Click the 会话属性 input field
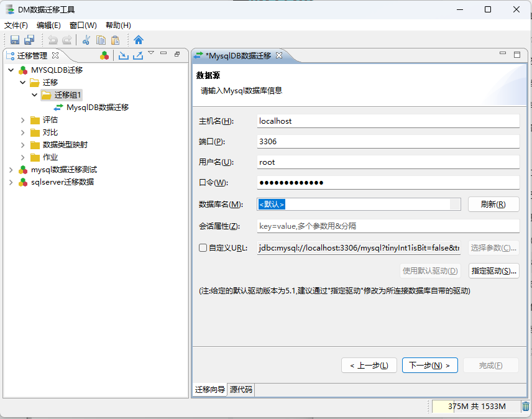 point(388,226)
